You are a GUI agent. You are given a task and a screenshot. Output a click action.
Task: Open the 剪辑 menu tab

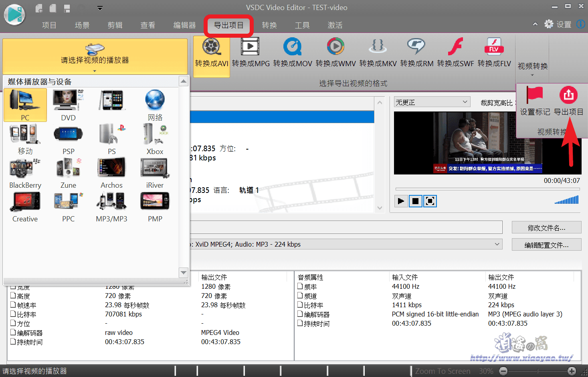click(x=115, y=25)
